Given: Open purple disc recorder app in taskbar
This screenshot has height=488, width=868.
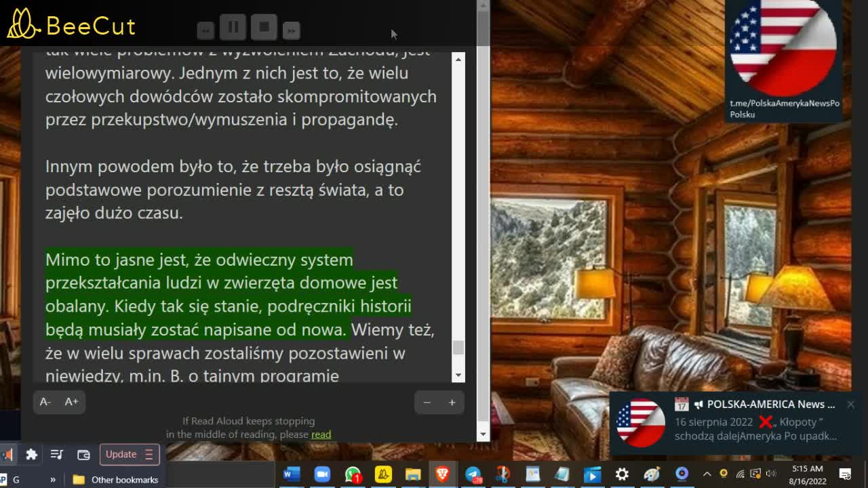Looking at the screenshot, I should (682, 474).
